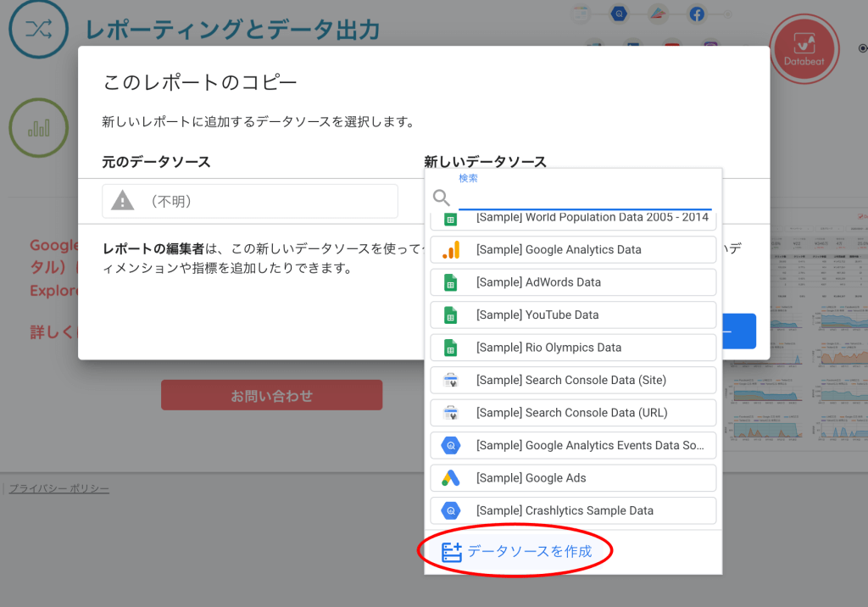
Task: Click the warning triangle icon beside (不明)
Action: pos(122,200)
